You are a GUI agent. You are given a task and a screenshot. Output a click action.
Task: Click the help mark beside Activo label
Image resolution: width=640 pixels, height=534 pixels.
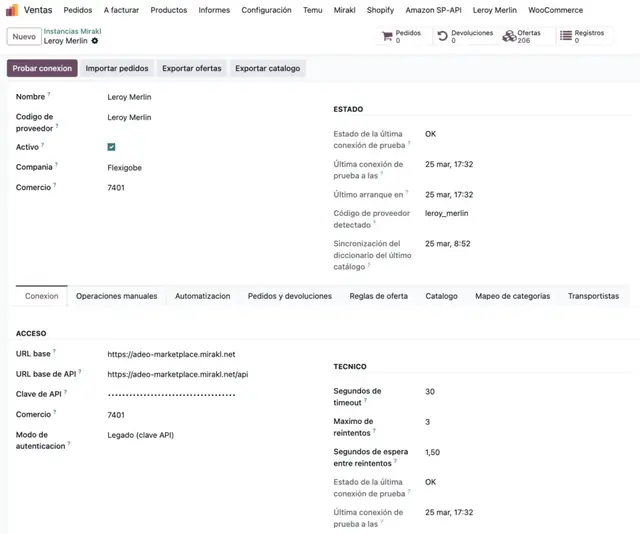(x=42, y=145)
